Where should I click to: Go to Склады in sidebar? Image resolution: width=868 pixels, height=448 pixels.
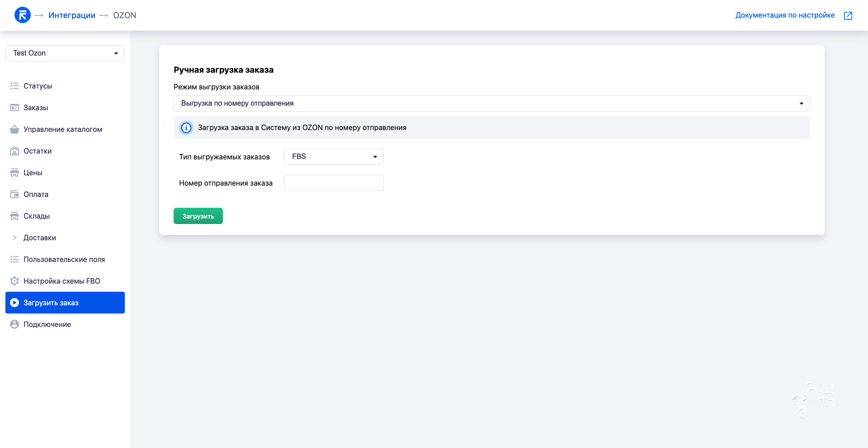pyautogui.click(x=37, y=216)
